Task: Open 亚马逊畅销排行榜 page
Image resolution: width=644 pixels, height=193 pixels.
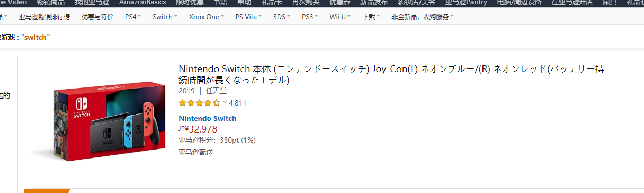Action: tap(44, 16)
